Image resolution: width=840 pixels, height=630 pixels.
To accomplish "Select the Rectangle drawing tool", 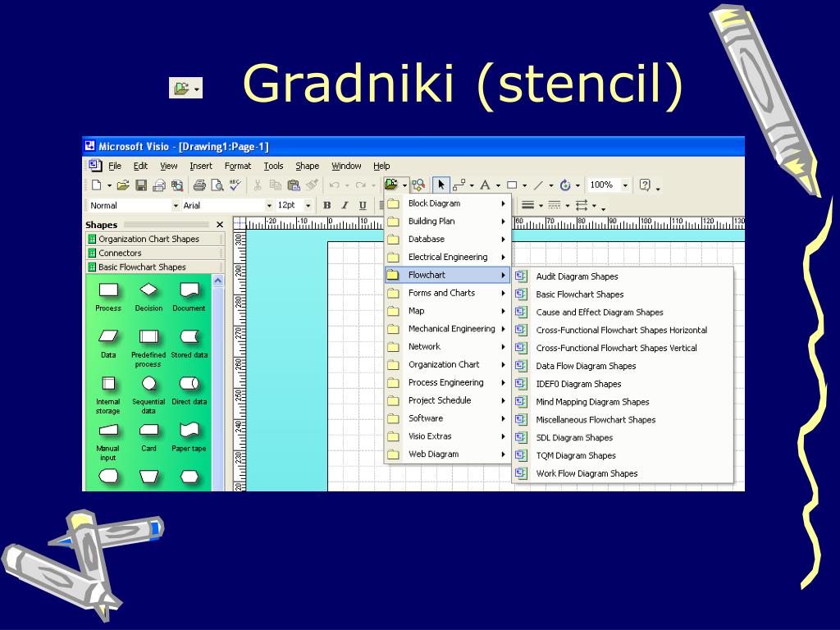I will pos(512,185).
